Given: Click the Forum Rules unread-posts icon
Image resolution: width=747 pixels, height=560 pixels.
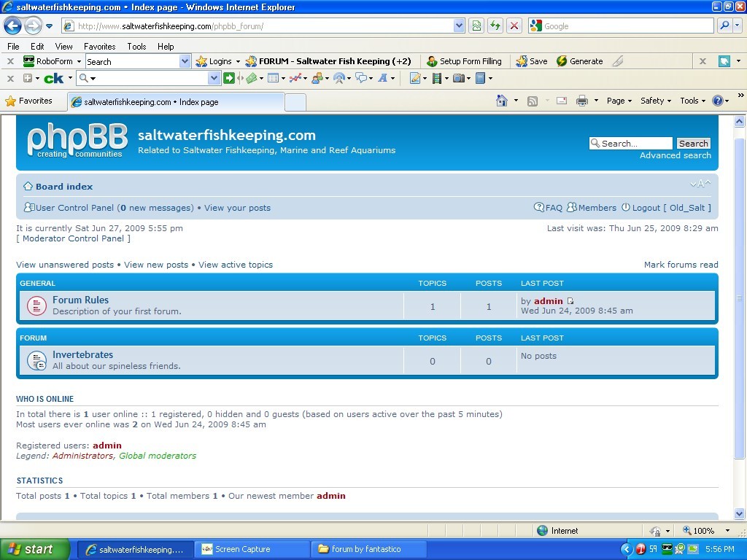Looking at the screenshot, I should (x=36, y=306).
